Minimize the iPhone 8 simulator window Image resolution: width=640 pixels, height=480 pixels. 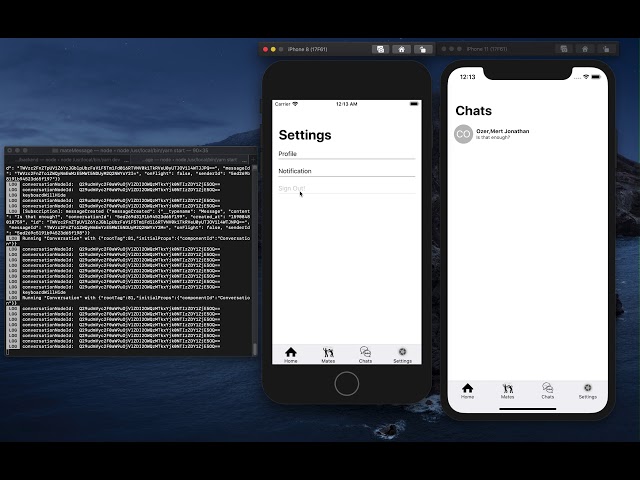coord(273,49)
